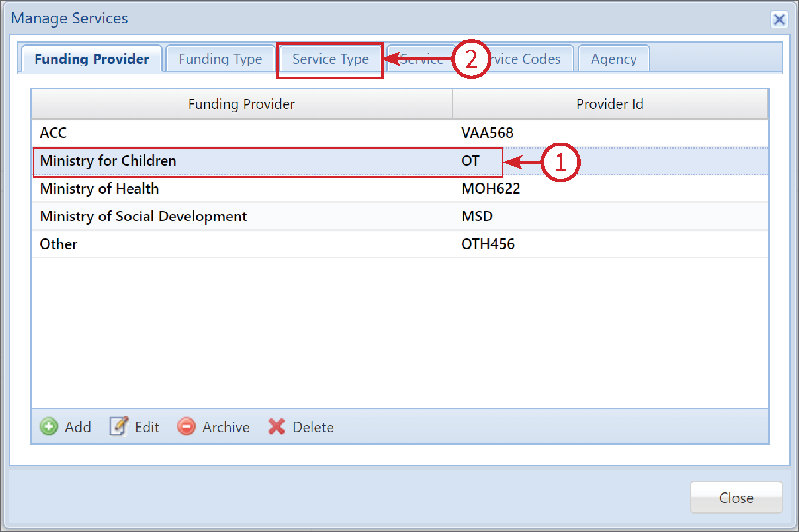Click the red Archive minus icon
Screen dimensions: 799x532
point(186,426)
